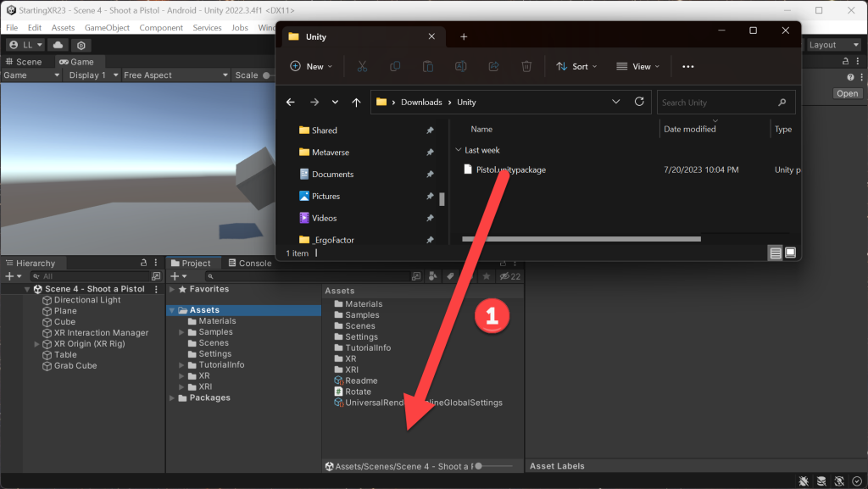Viewport: 868px width, 489px height.
Task: Refresh the Unity folder listing
Action: pos(639,102)
